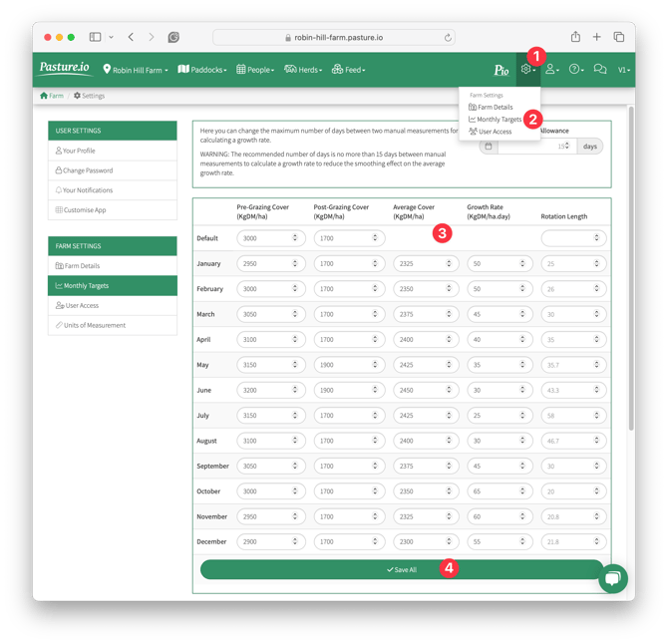Expand the Herds dropdown menu
The image size is (668, 644).
tap(304, 70)
